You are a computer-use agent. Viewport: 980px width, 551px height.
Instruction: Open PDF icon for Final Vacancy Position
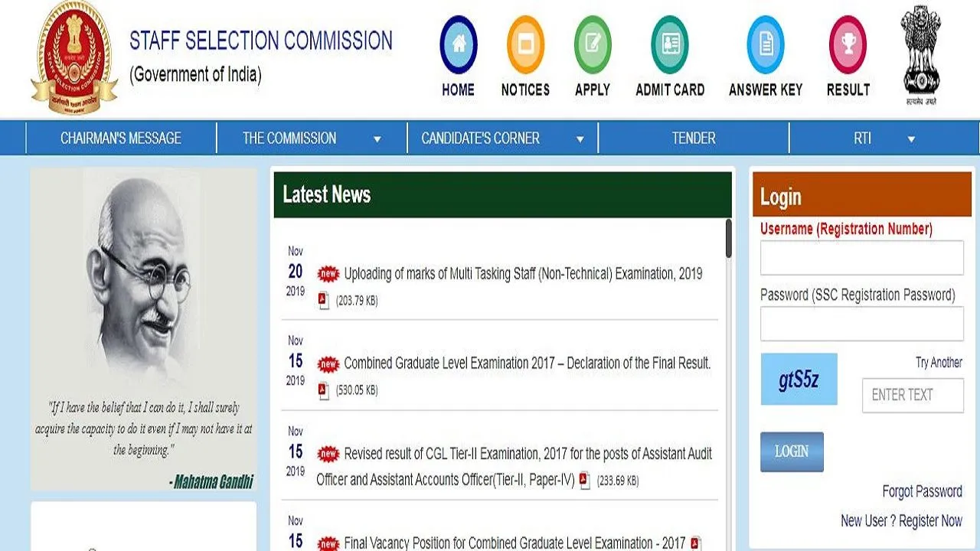[x=695, y=543]
